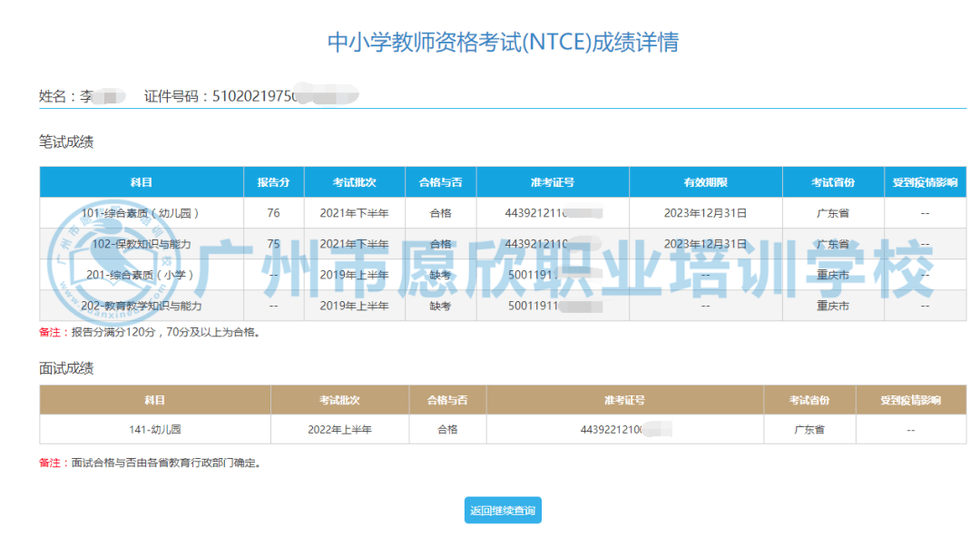Click the 有效期限 column header
The height and width of the screenshot is (536, 980).
[704, 181]
